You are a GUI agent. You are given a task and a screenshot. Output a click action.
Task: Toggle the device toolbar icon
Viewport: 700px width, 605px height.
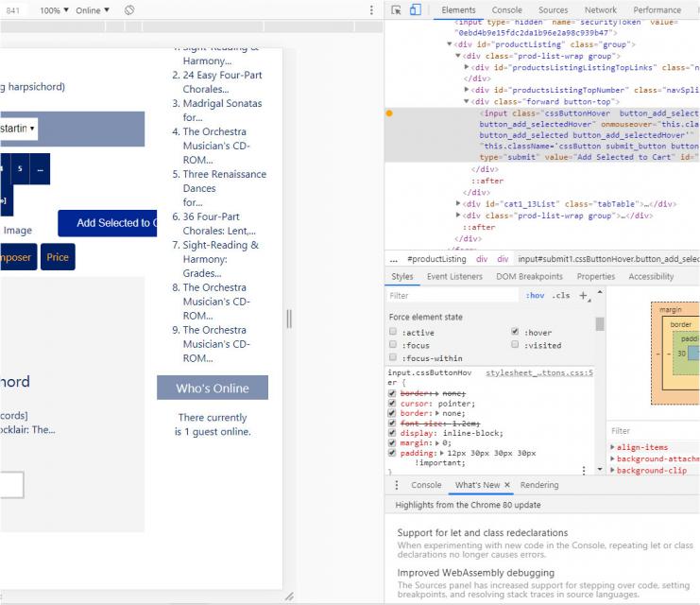(x=415, y=9)
